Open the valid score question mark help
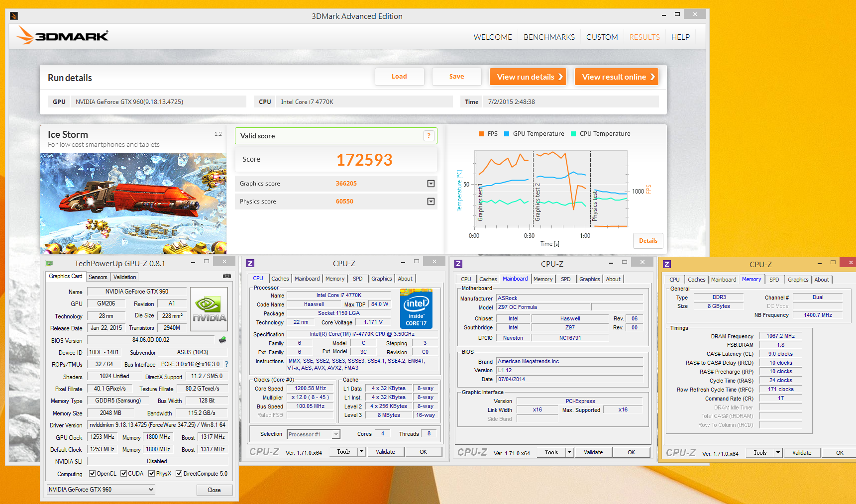This screenshot has height=504, width=856. click(x=428, y=136)
